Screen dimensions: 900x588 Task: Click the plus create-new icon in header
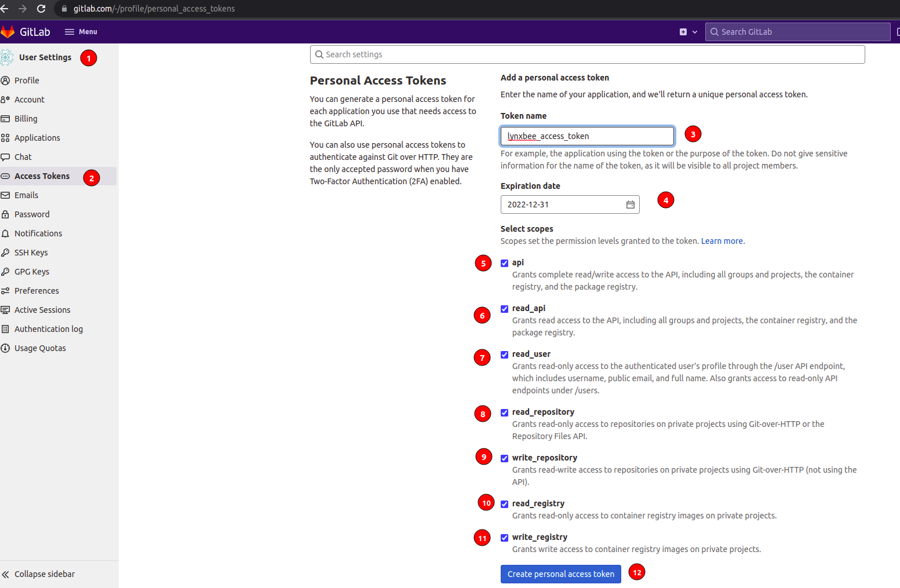683,32
